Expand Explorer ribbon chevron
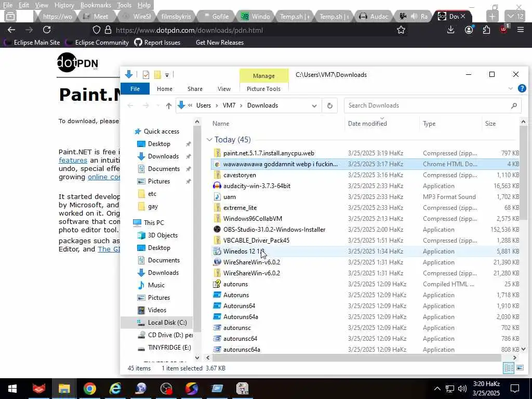 [510, 88]
